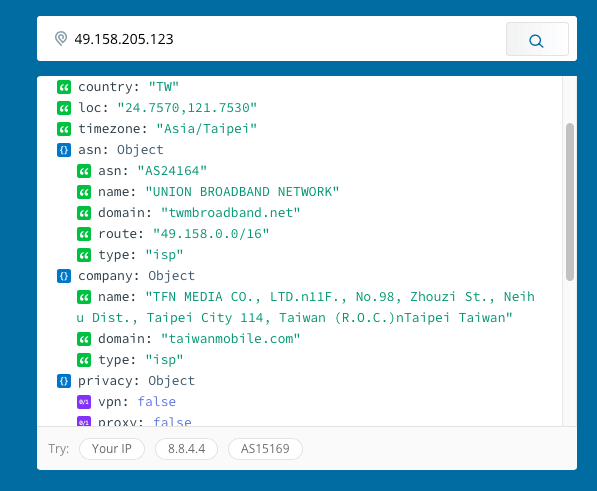
Task: Click the magnifier search button
Action: click(x=537, y=39)
